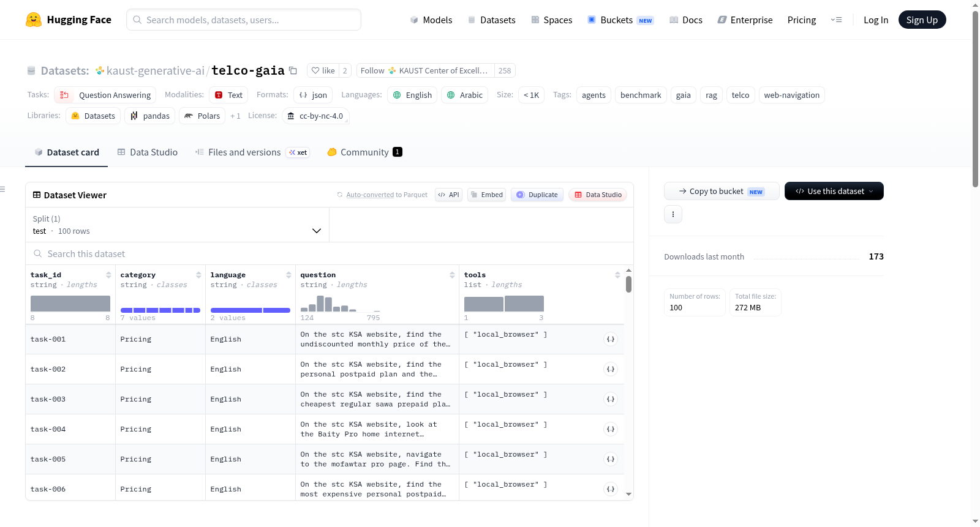Open the Pricing page link
980x527 pixels.
point(802,20)
